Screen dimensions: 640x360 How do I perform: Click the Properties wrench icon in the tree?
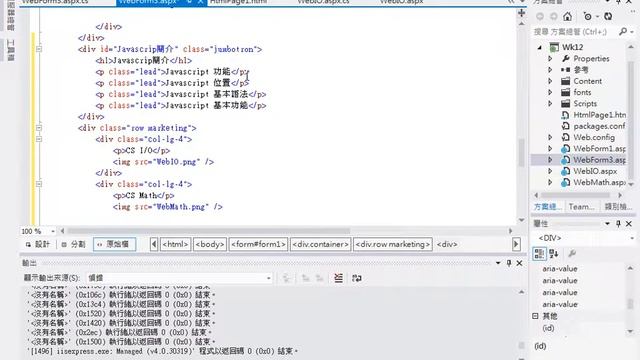point(566,58)
